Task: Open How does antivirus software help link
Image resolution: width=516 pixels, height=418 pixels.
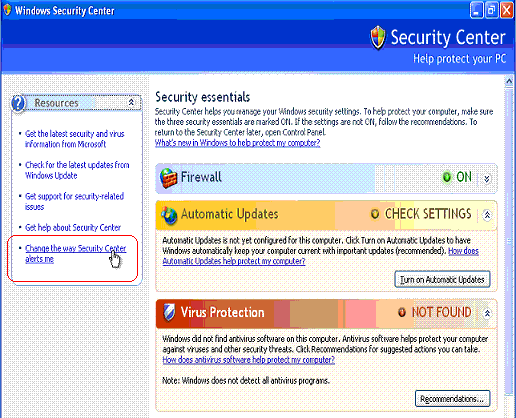Action: point(248,360)
